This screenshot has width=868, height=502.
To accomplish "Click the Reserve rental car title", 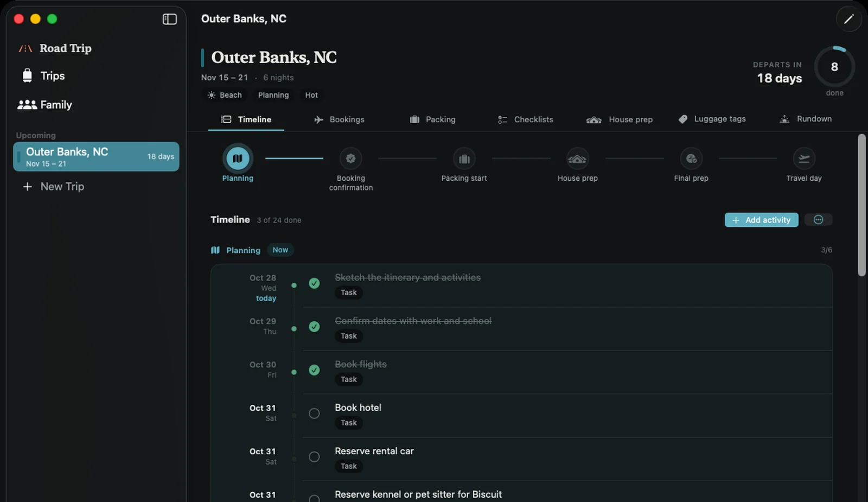I will pyautogui.click(x=374, y=451).
